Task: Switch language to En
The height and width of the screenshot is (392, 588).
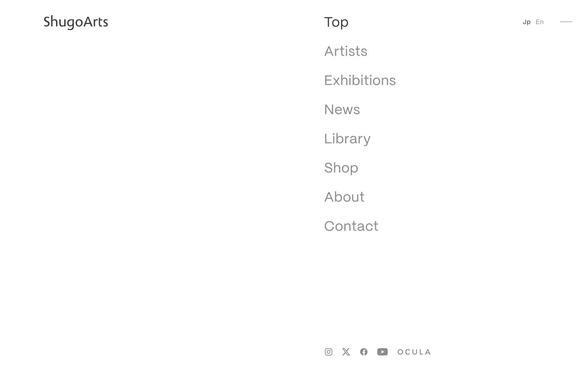Action: click(540, 22)
